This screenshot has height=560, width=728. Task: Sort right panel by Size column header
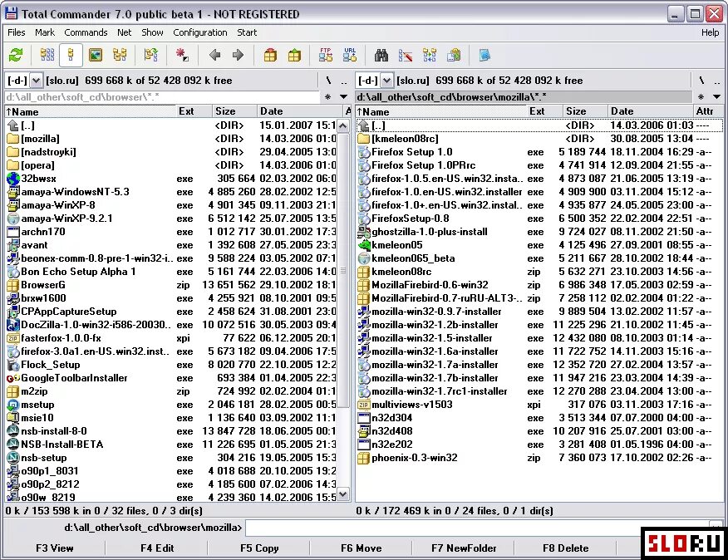(x=584, y=111)
